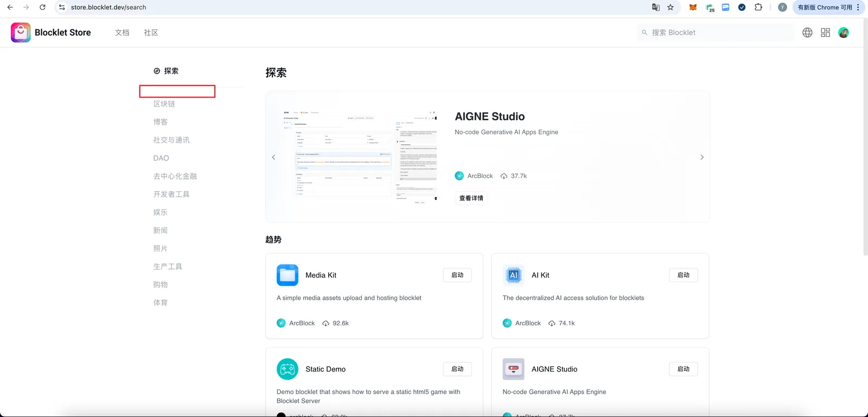
Task: Bookmark this page with the star icon
Action: pyautogui.click(x=671, y=8)
